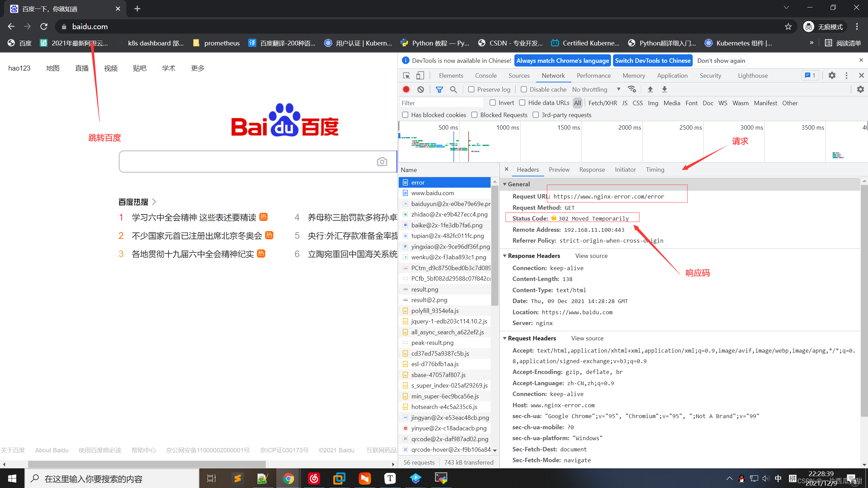
Task: Go back with browser back arrow
Action: coord(11,26)
